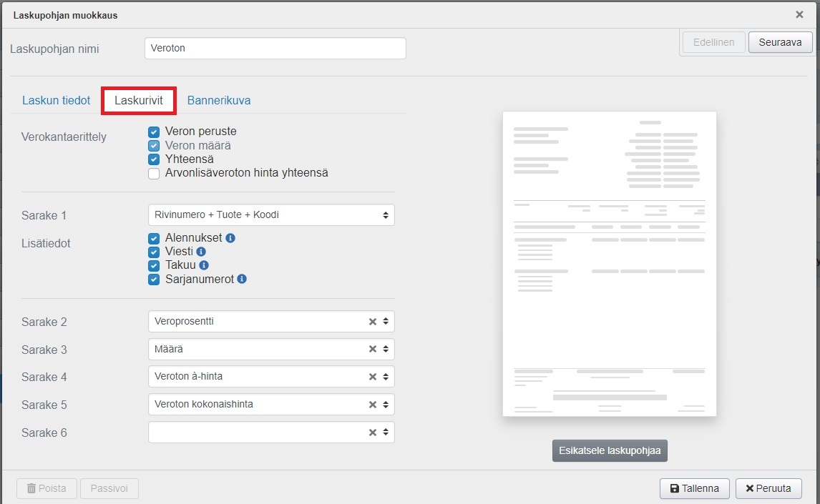Click the info icon beside Sarjanumerot
820x504 pixels.
coord(242,279)
